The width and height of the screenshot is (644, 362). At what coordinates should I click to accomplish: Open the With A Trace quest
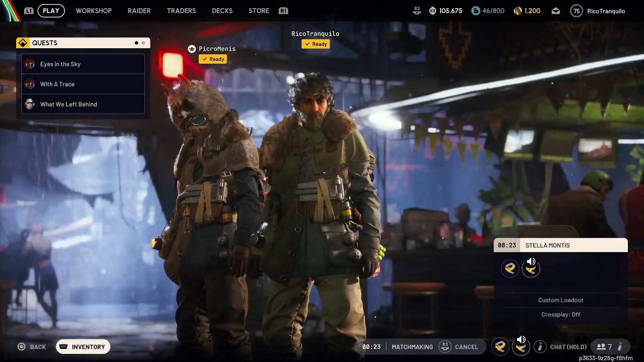click(x=84, y=84)
